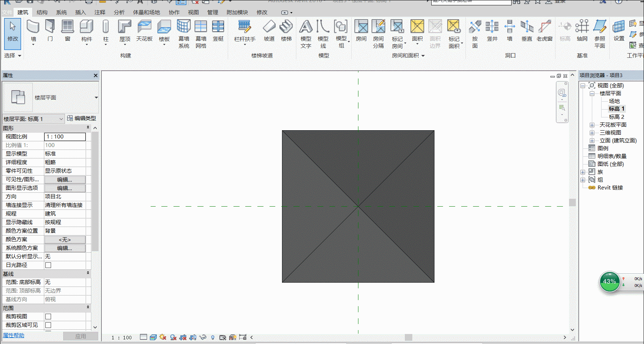Select the 楼梯 (Stair) tool
The width and height of the screenshot is (644, 344).
286,31
